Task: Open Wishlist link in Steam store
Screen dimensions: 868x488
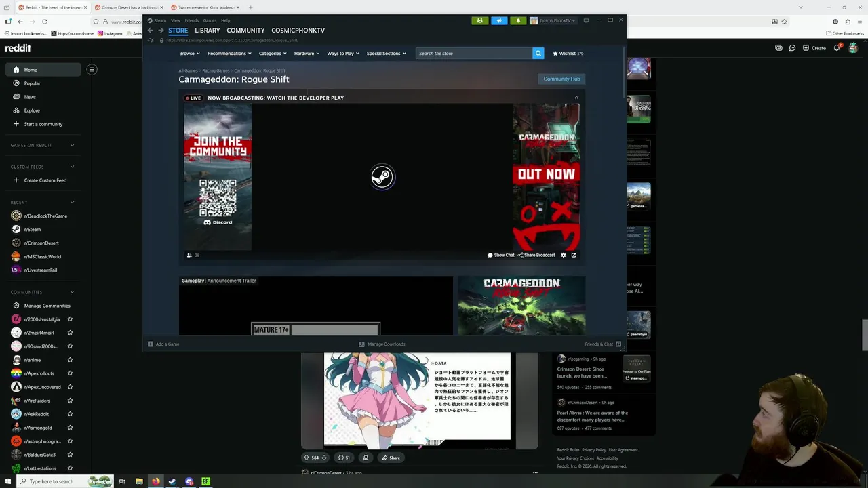Action: click(568, 53)
